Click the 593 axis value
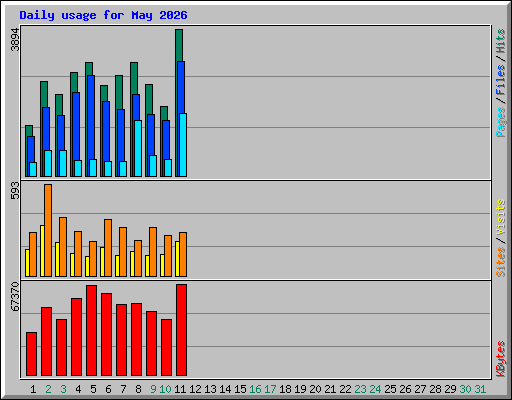 click(15, 191)
